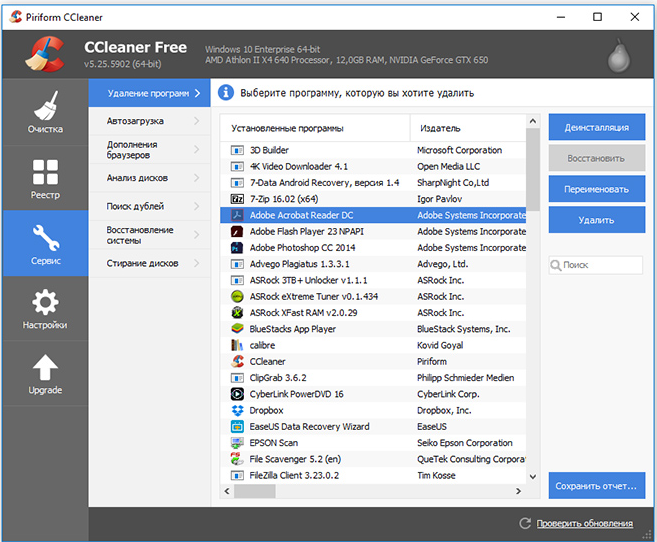This screenshot has width=657, height=542.
Task: Select the 3D Builder row
Action: coord(373,150)
